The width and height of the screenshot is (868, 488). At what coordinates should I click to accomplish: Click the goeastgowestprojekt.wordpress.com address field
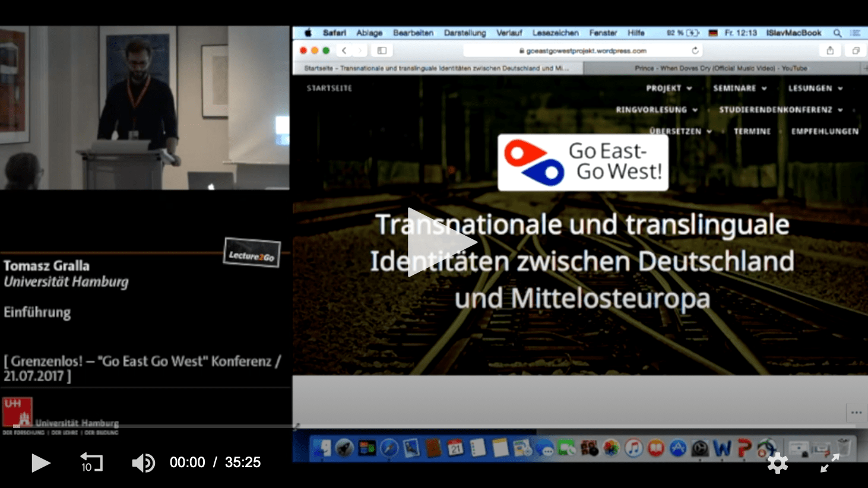point(582,50)
